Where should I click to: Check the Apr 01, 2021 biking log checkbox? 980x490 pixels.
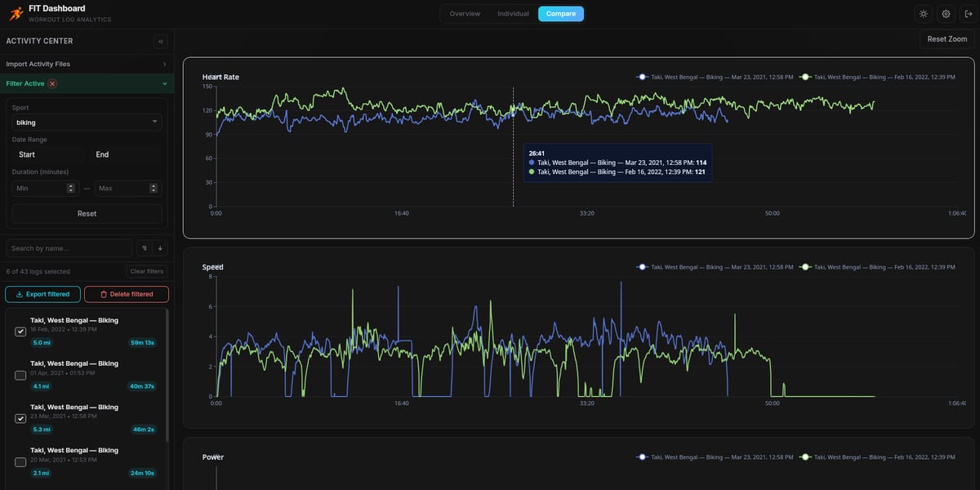point(18,375)
